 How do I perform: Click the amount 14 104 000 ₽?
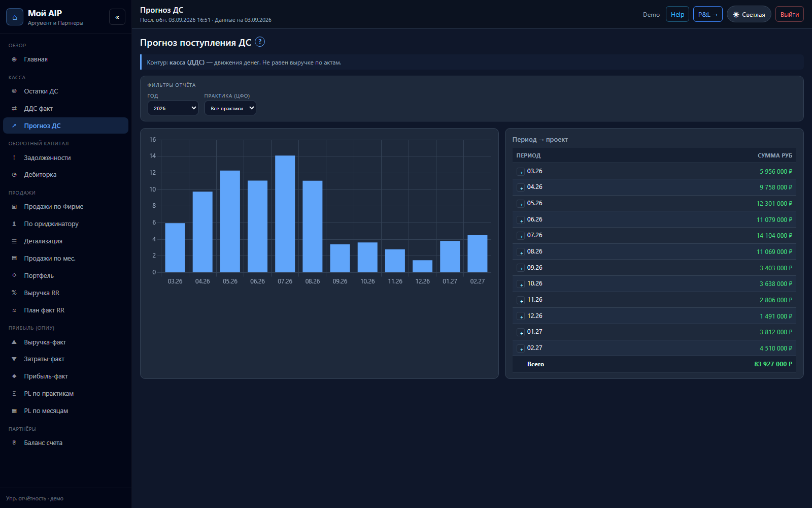[774, 236]
